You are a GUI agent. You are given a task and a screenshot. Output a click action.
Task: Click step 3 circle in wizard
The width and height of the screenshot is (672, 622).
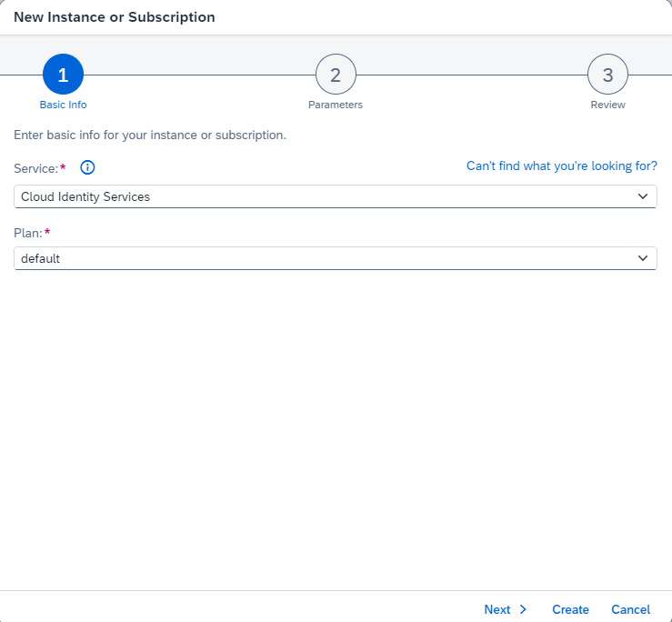607,75
